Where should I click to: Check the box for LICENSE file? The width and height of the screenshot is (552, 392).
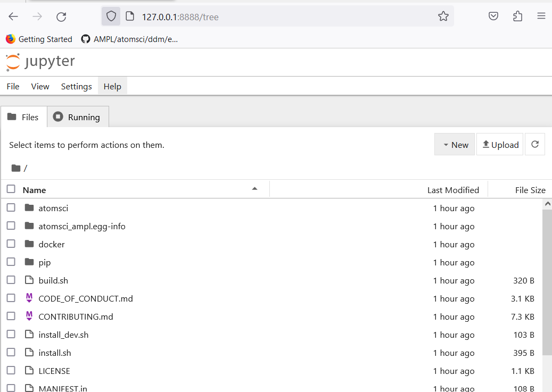point(11,371)
